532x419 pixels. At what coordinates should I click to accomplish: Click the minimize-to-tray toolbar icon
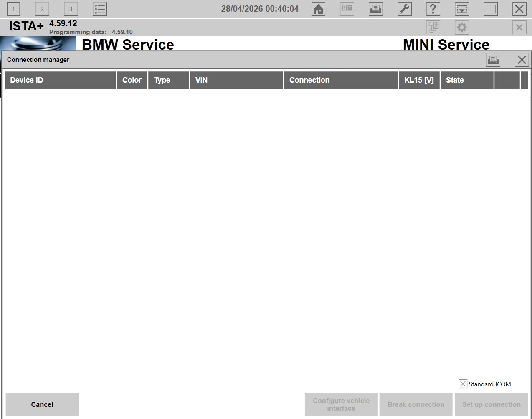[x=462, y=9]
